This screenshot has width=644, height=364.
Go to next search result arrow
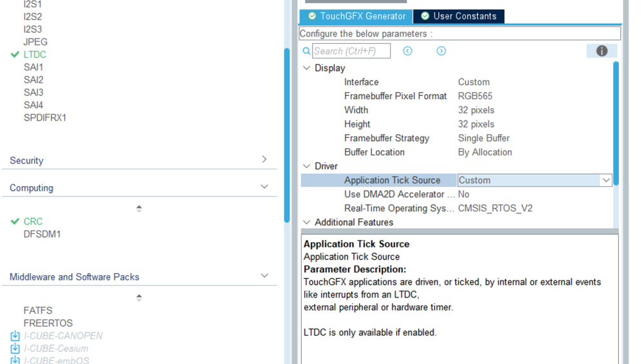click(x=441, y=51)
